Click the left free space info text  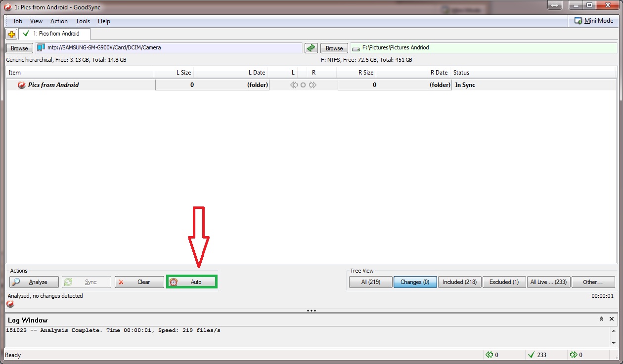[66, 60]
